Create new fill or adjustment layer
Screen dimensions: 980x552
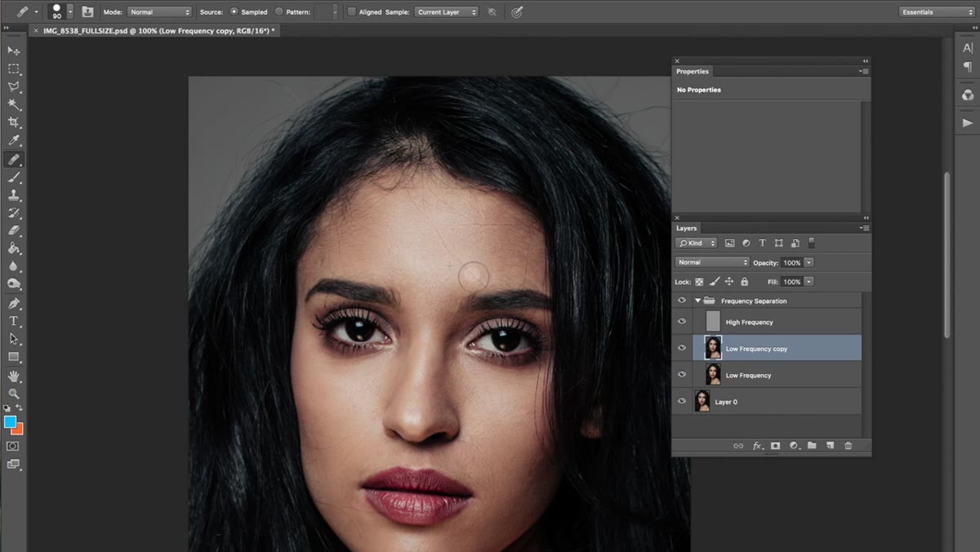(x=793, y=446)
